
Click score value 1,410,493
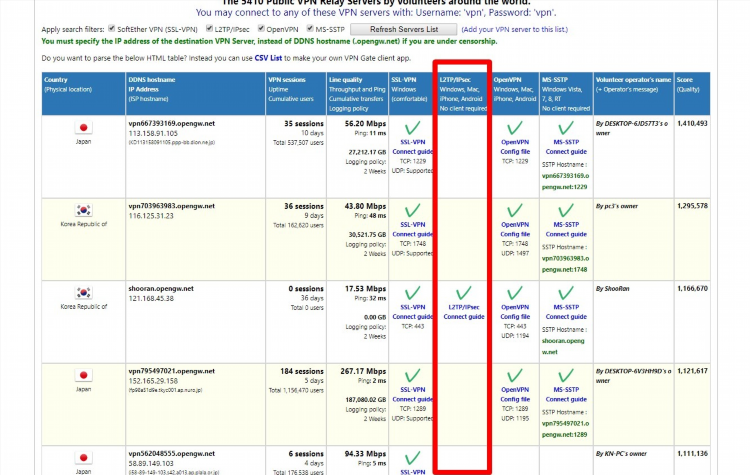(692, 123)
